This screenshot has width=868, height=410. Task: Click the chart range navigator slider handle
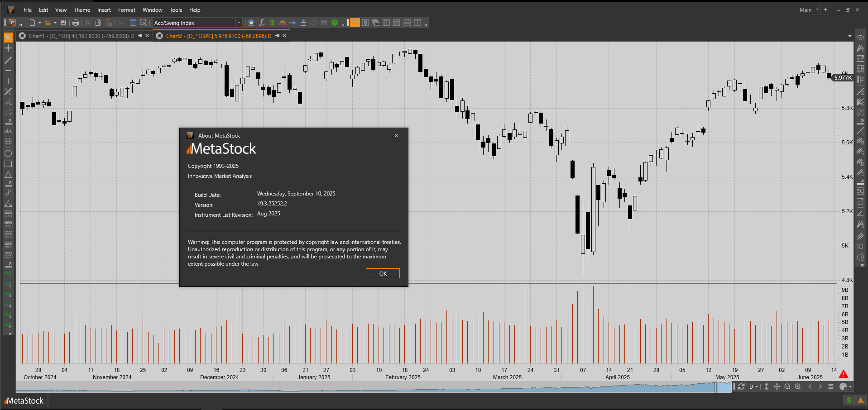pos(723,387)
